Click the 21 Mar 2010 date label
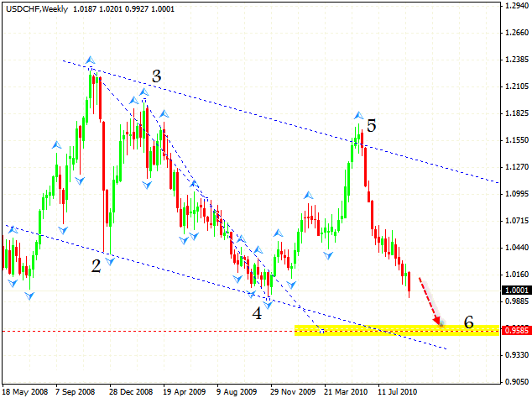Viewport: 532px width, 398px height. click(x=346, y=392)
